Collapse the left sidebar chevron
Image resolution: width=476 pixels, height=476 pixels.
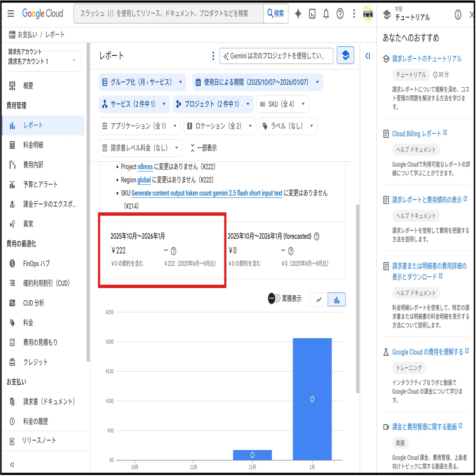click(x=12, y=465)
